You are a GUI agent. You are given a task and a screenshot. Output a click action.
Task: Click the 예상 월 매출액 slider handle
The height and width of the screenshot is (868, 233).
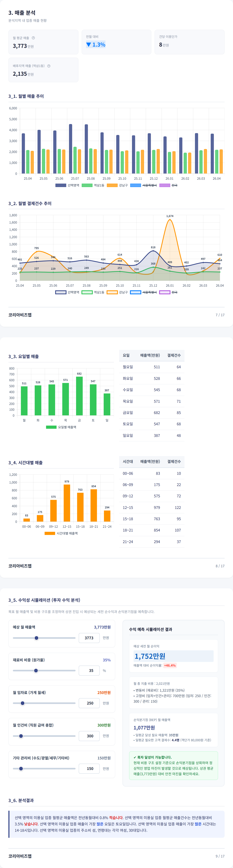pyautogui.click(x=36, y=638)
